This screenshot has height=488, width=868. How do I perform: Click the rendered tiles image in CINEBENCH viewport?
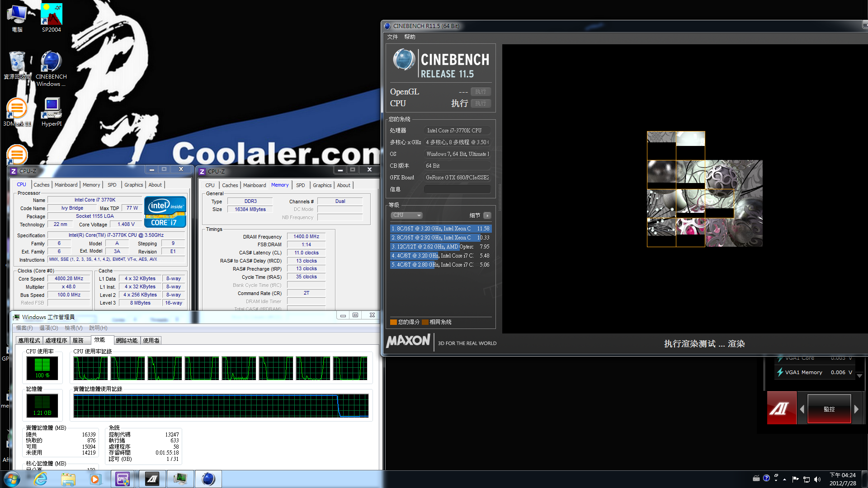coord(705,189)
